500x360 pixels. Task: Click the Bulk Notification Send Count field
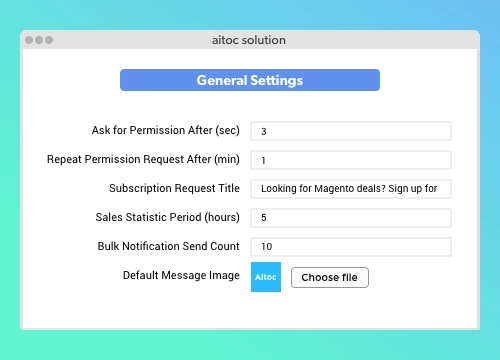(x=351, y=247)
